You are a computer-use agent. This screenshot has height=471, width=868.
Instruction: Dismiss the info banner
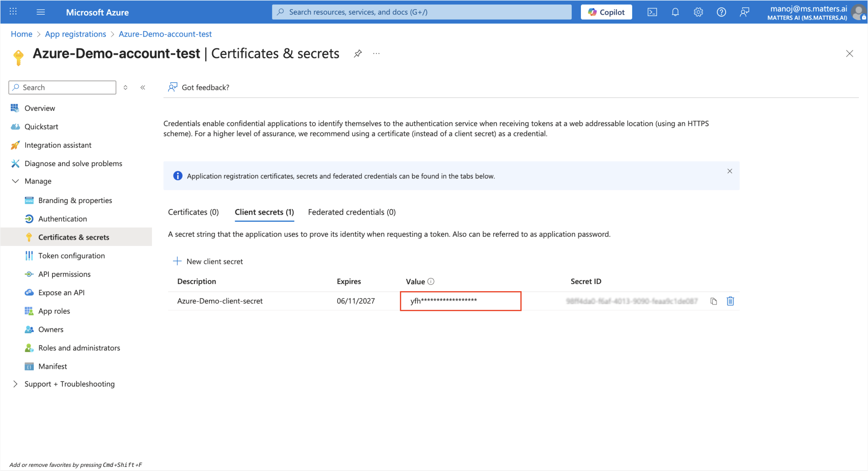[730, 171]
